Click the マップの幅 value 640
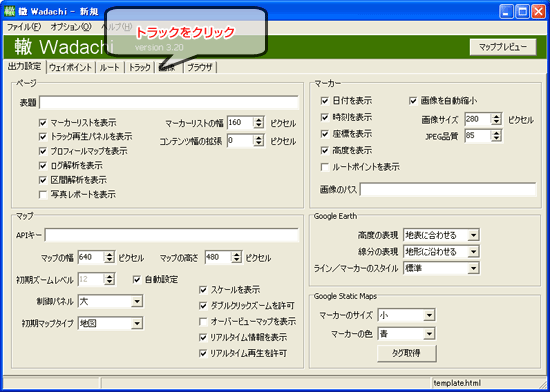 [86, 257]
